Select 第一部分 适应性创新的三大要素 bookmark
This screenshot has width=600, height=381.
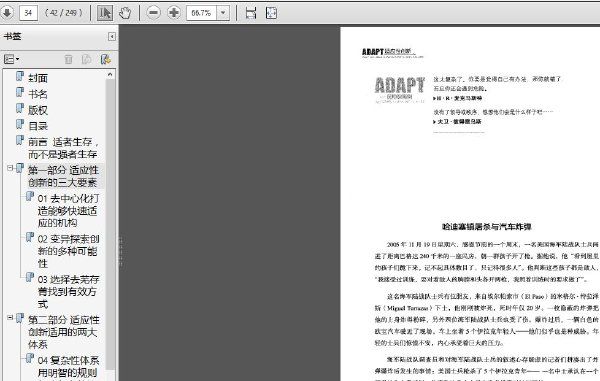tap(63, 176)
